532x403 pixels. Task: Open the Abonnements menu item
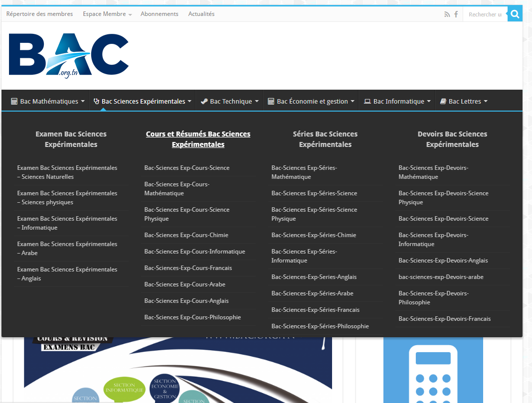pos(159,14)
